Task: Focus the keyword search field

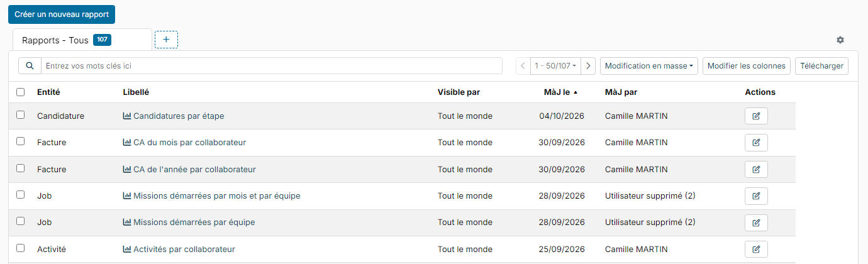Action: point(272,66)
